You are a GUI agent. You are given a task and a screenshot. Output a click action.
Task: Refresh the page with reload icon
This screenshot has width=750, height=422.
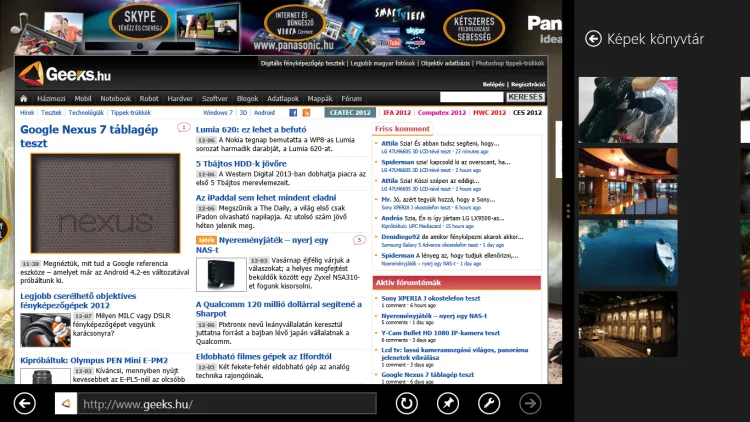pyautogui.click(x=407, y=403)
